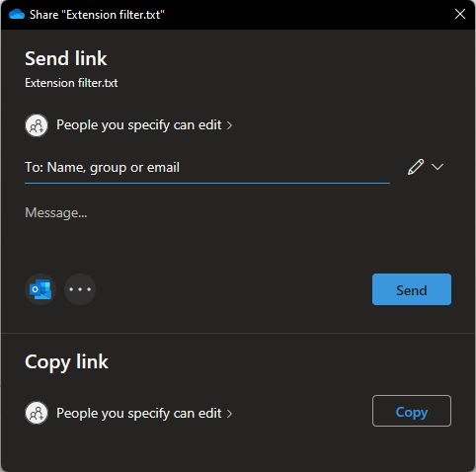Click the 'Extension filter.txt' filename under Send link
The height and width of the screenshot is (472, 476).
pyautogui.click(x=71, y=83)
